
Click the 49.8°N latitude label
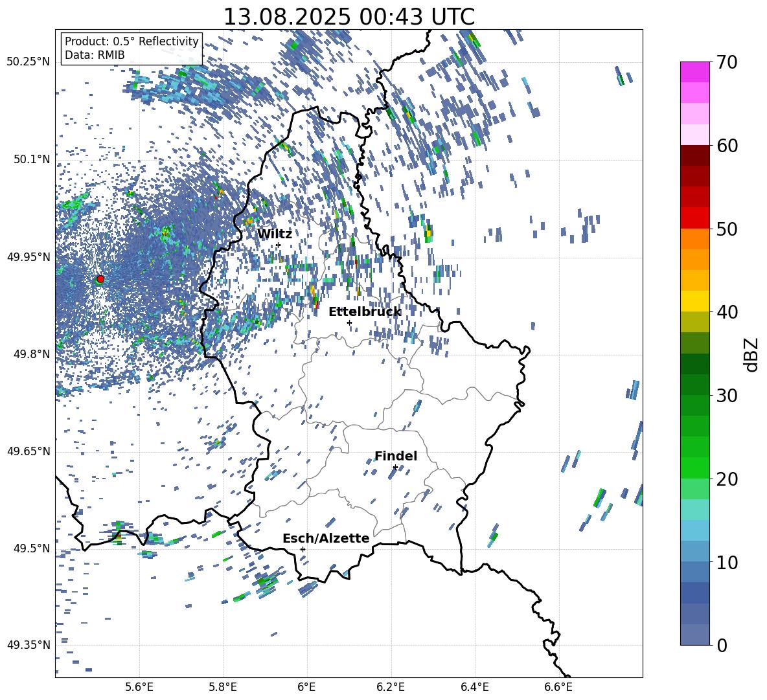32,354
